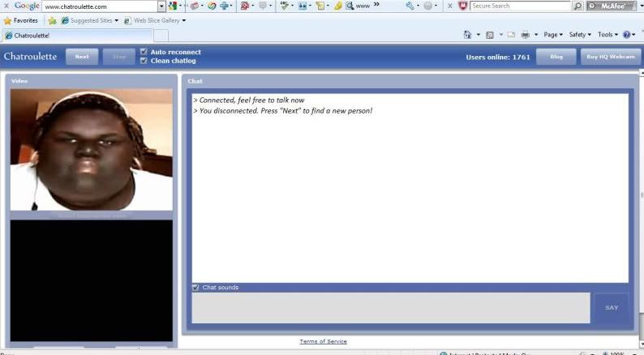Open the Safety menu
The width and height of the screenshot is (644, 355).
point(580,35)
